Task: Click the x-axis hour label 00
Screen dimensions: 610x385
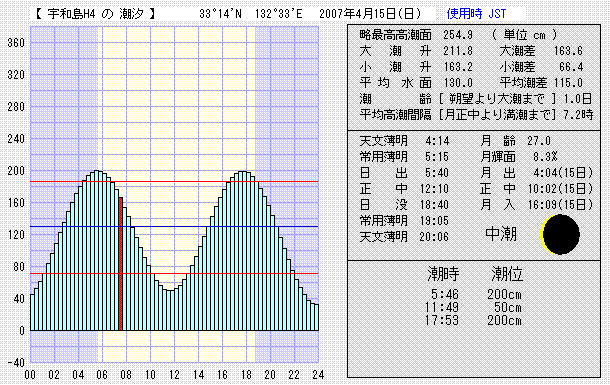Action: point(30,375)
